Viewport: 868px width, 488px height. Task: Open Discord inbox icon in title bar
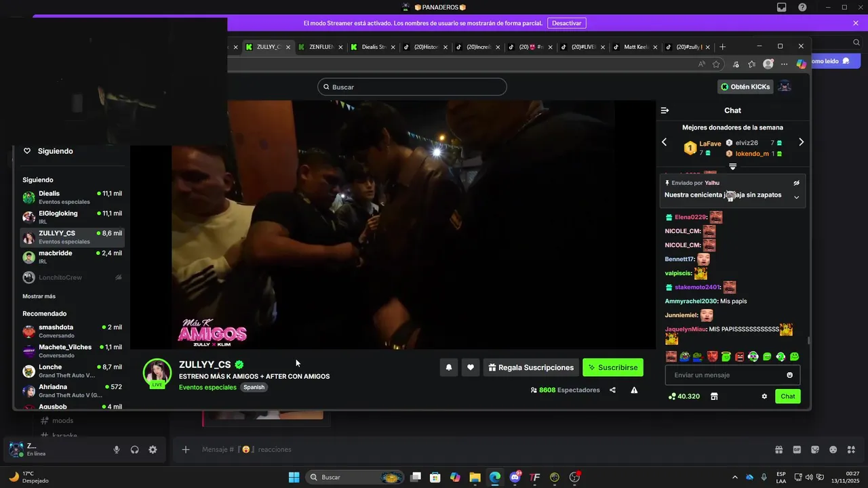[x=782, y=7]
